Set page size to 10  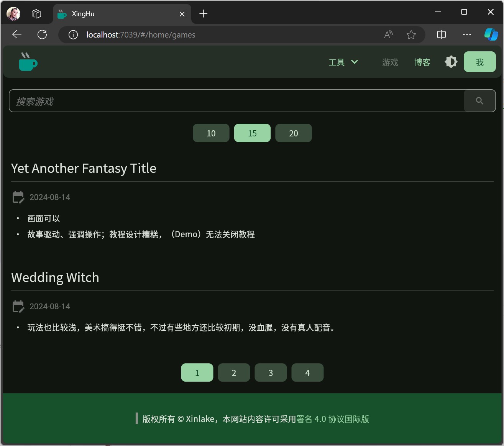(x=211, y=133)
